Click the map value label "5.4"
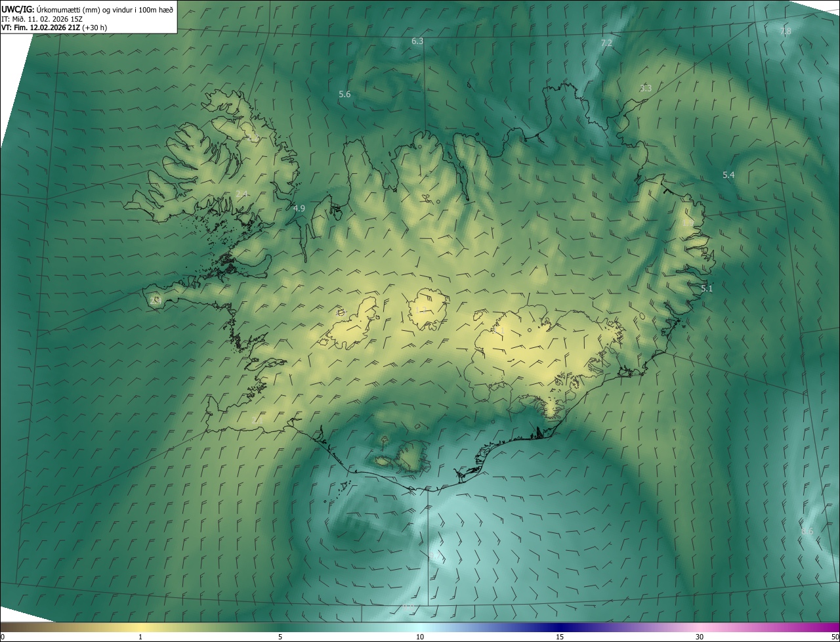Screen dimensions: 840x642 click(x=728, y=175)
